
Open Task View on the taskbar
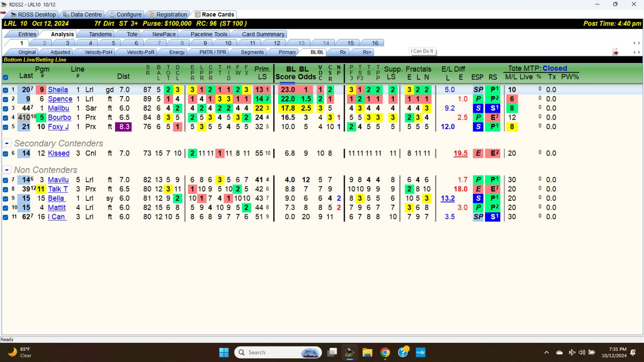point(332,353)
